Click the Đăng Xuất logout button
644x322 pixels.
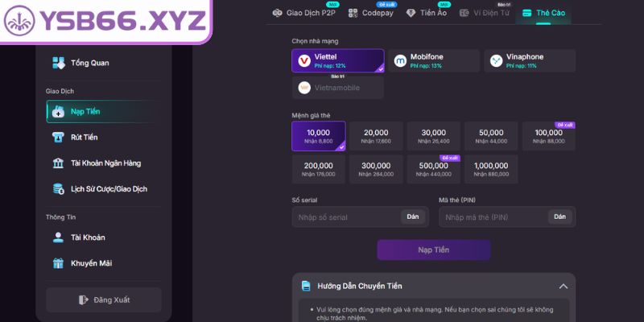tap(104, 299)
